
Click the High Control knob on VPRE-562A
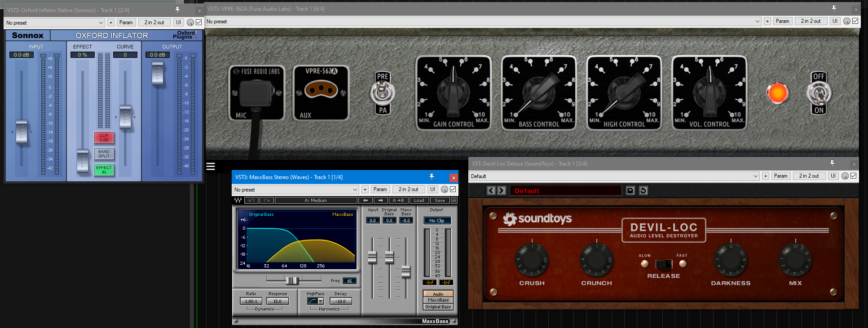pos(624,92)
